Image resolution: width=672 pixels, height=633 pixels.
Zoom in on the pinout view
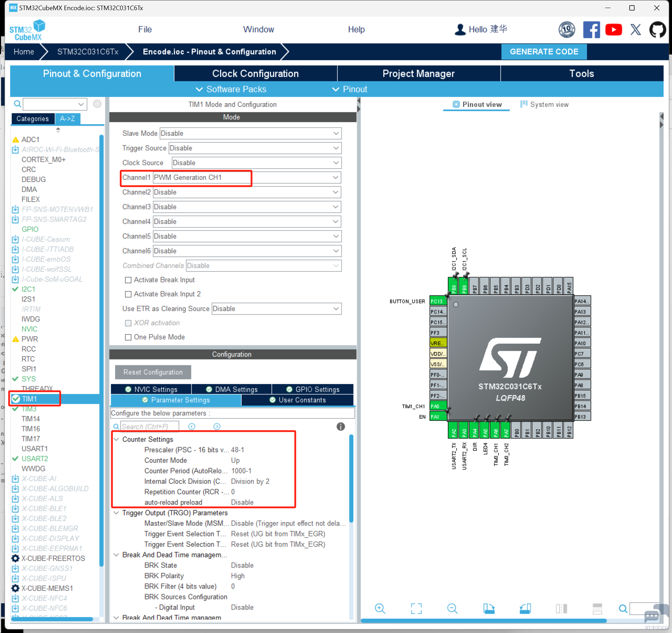point(380,609)
